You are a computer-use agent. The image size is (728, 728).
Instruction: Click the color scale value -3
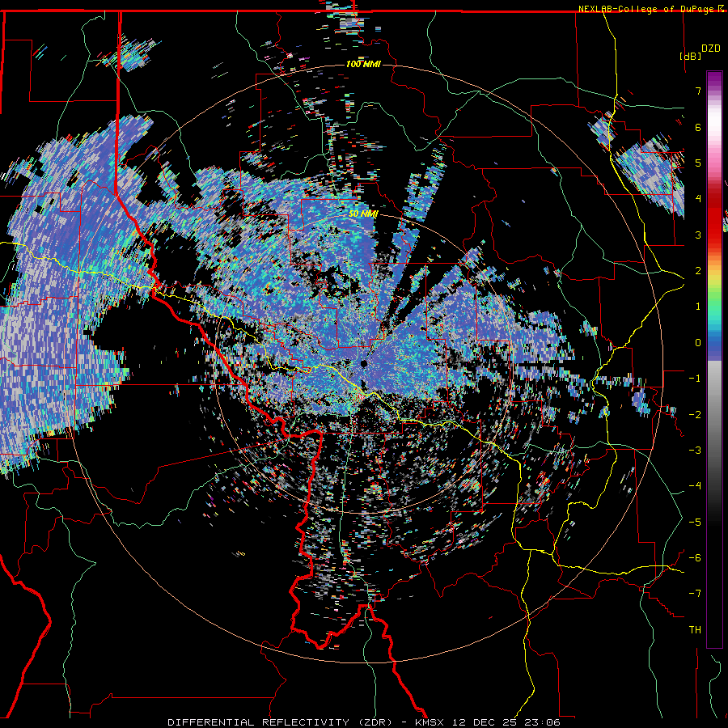coord(695,450)
